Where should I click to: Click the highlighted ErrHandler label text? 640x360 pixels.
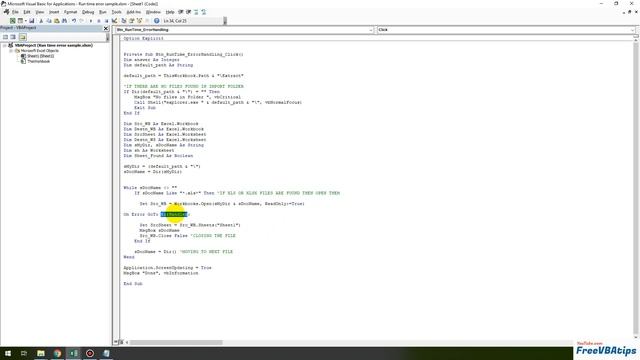coord(174,214)
